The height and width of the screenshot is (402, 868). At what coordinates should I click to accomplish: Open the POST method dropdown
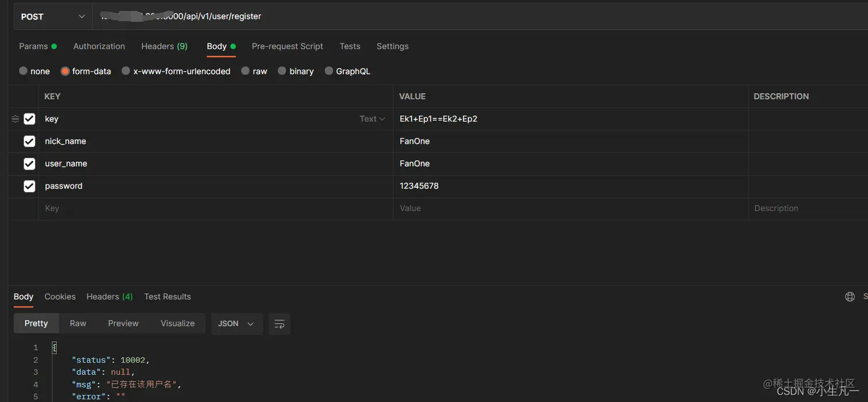(53, 17)
